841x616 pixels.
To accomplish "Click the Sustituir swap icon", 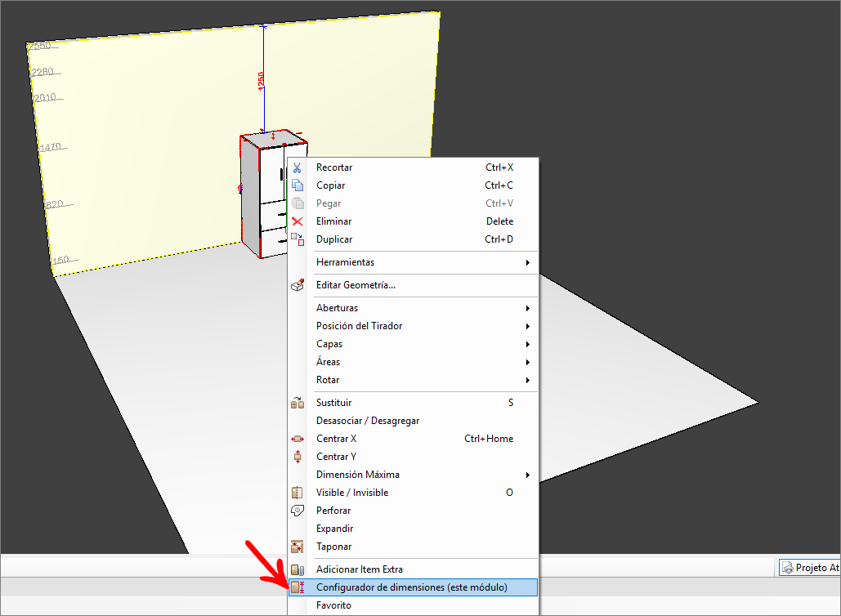I will coord(297,403).
